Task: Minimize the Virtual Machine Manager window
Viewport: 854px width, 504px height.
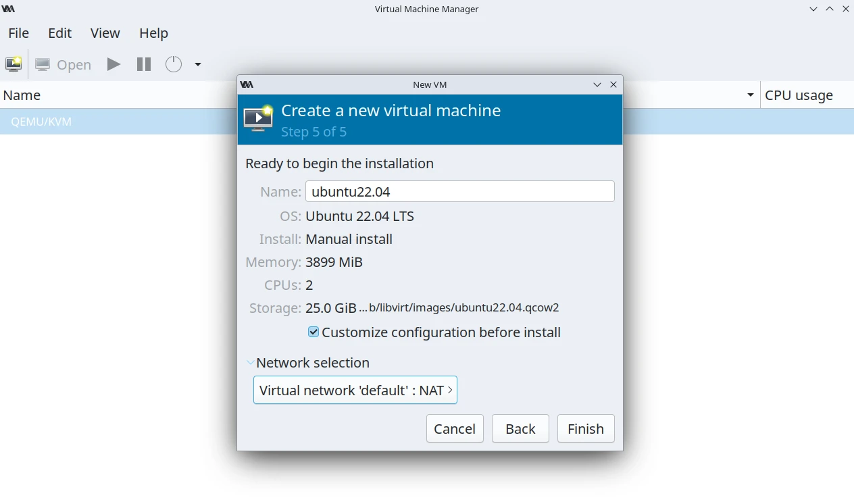Action: (813, 9)
